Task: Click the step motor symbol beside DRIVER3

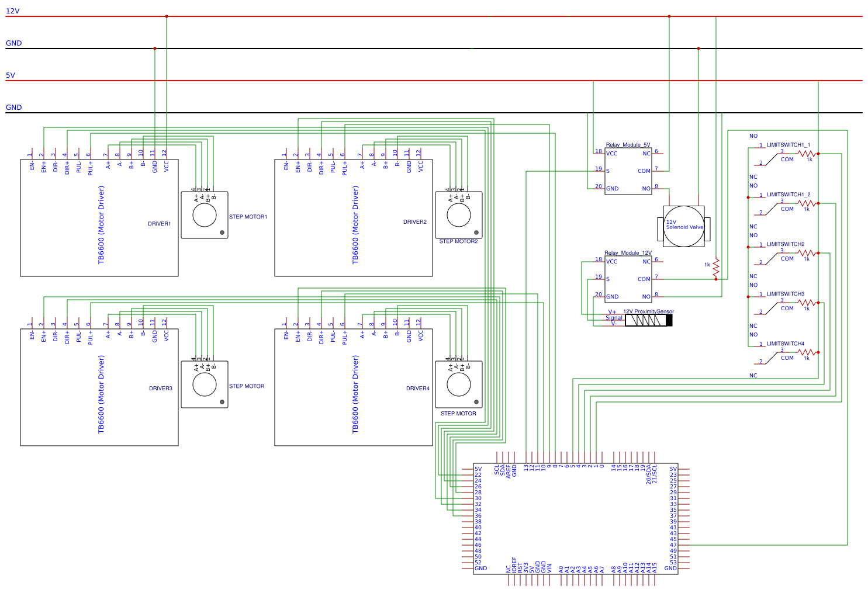Action: pos(205,384)
